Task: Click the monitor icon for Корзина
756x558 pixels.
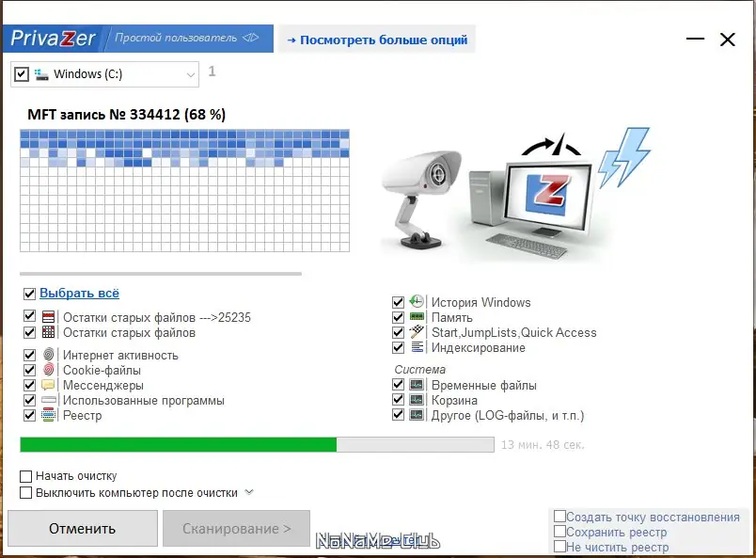Action: (x=417, y=400)
